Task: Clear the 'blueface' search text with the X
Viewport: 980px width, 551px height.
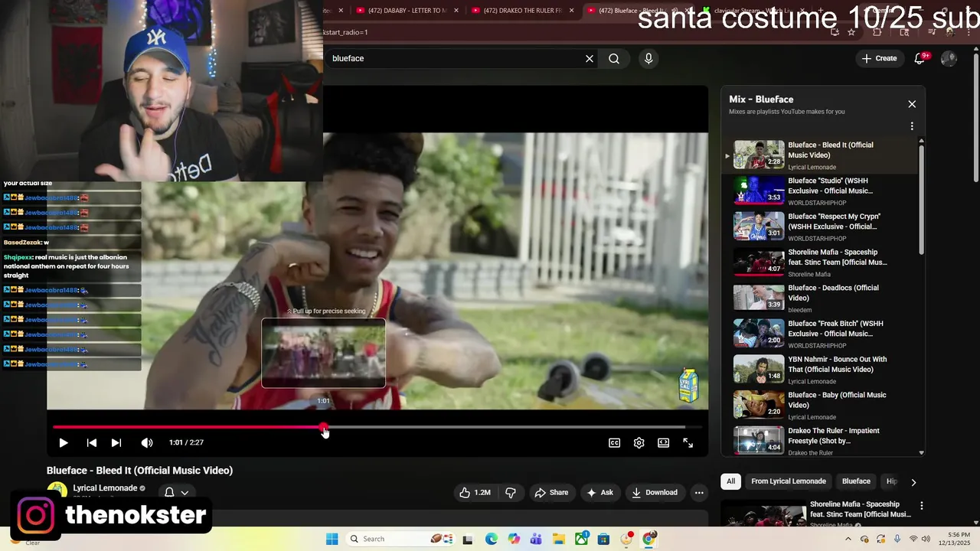Action: click(590, 58)
